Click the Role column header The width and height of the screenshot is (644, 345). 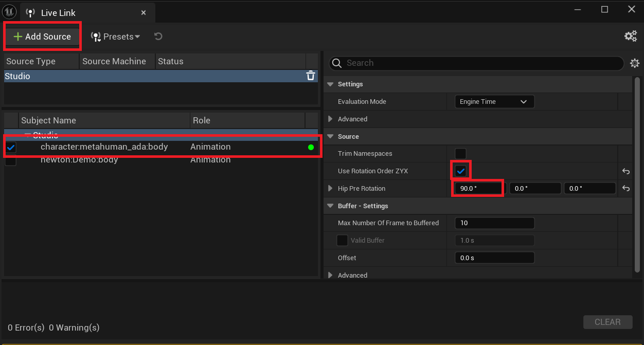(247, 120)
